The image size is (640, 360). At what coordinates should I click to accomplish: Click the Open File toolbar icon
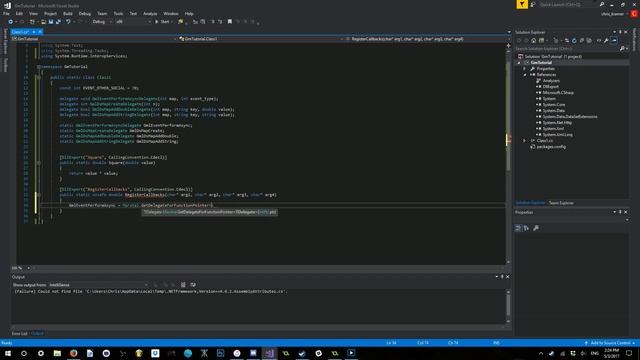43,22
